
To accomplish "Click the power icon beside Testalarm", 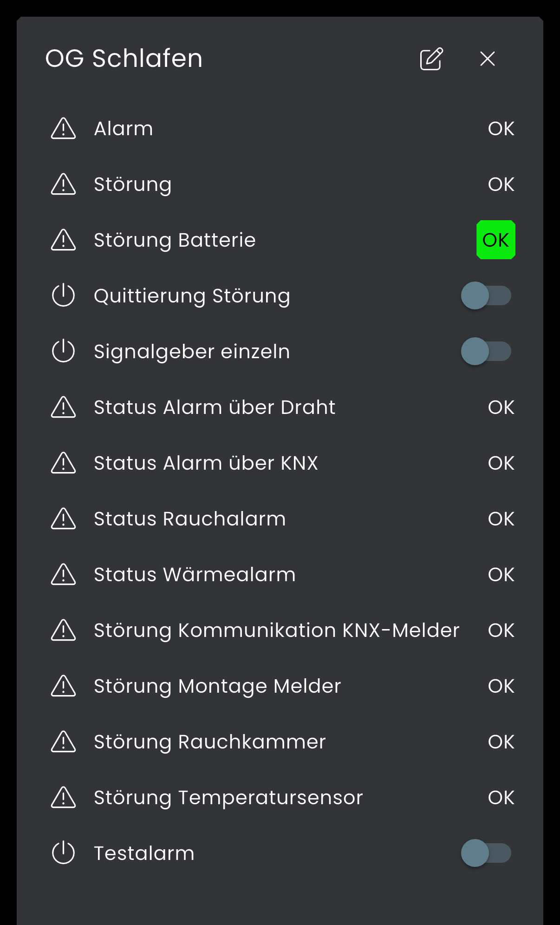I will point(63,853).
